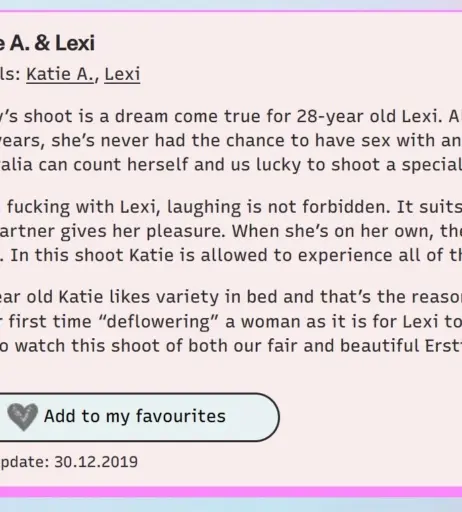Click the thin purple top border line
Viewport: 462px width, 512px height.
tap(231, 11)
